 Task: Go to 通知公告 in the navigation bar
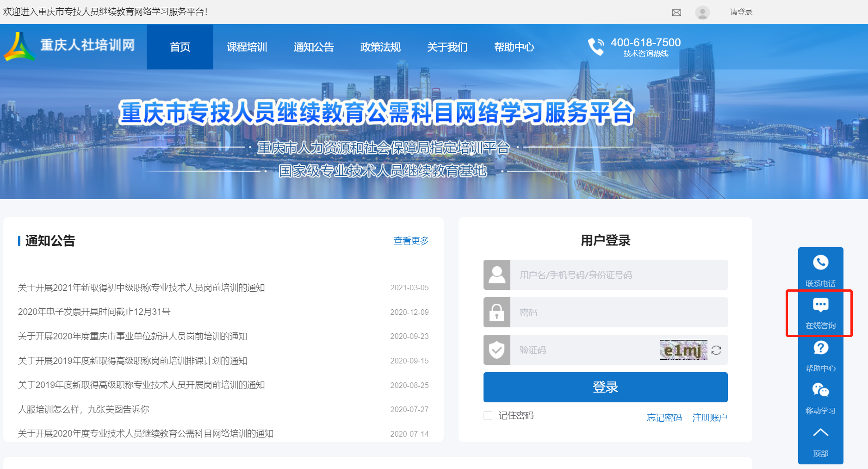tap(314, 47)
